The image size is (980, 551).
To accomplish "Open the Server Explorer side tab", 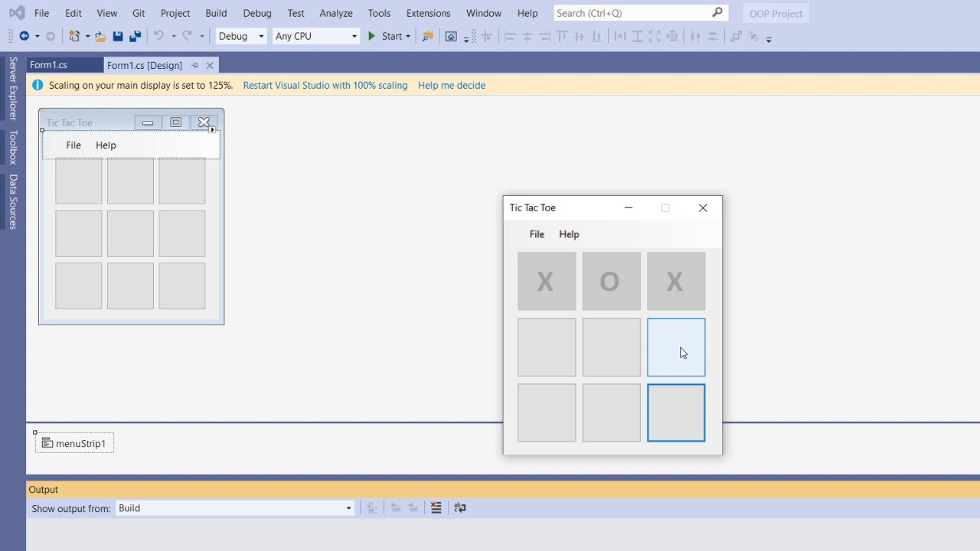I will [13, 88].
